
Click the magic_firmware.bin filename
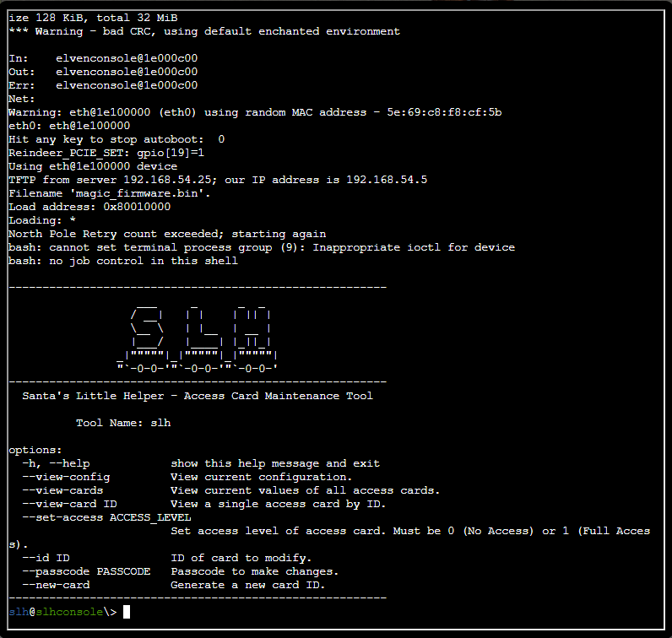click(x=137, y=193)
